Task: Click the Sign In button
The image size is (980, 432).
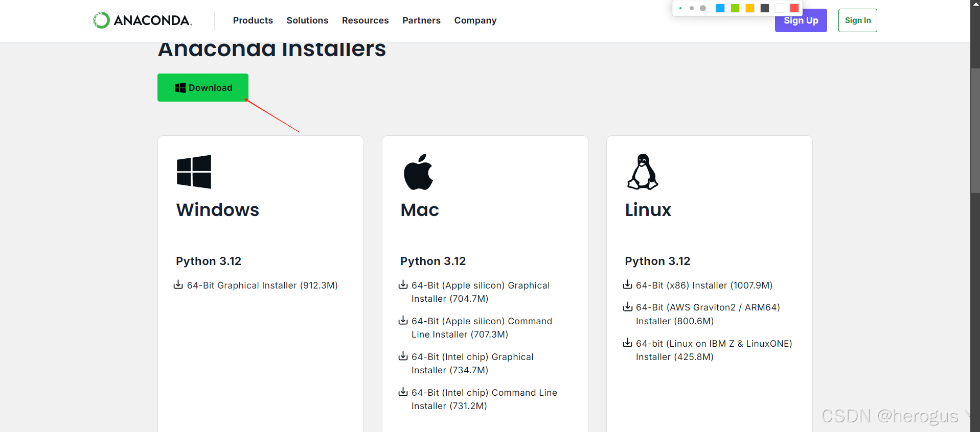Action: pos(857,20)
